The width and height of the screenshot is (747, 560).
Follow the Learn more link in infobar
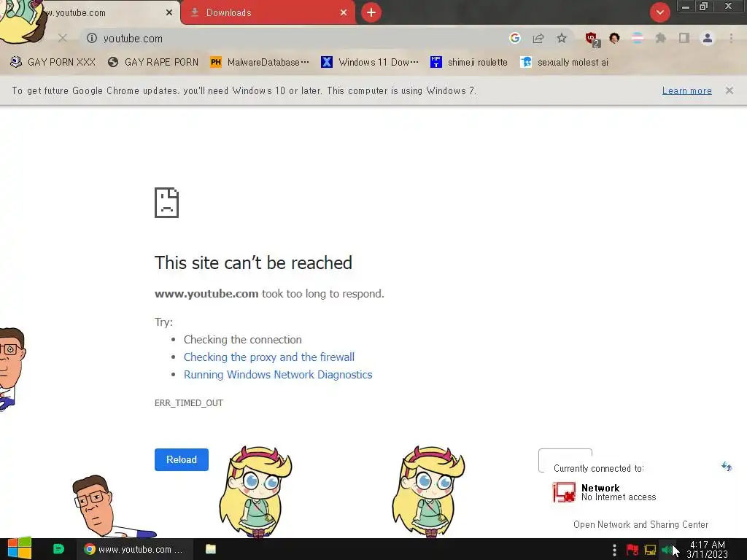pos(686,90)
